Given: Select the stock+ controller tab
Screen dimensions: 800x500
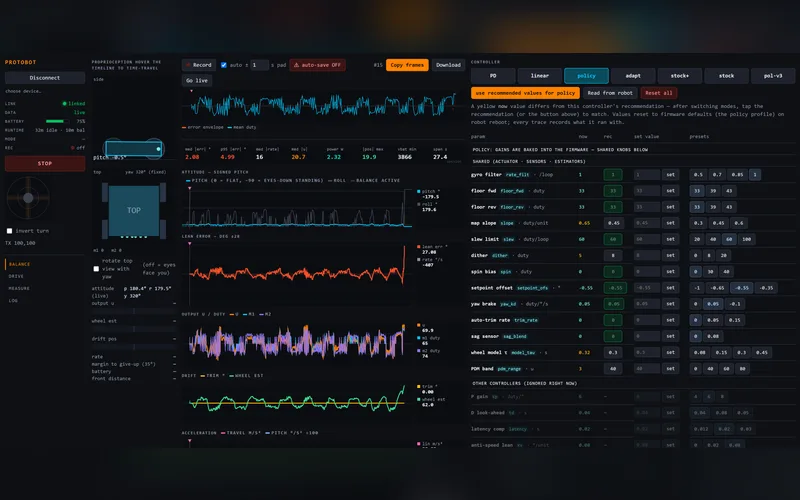Looking at the screenshot, I should tap(680, 76).
